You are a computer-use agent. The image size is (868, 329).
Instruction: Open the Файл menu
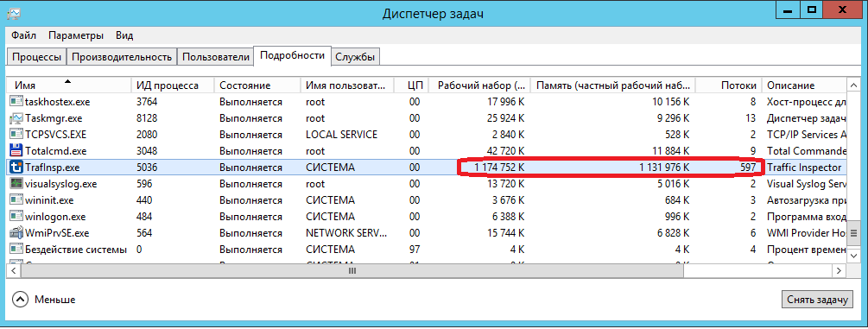point(24,35)
